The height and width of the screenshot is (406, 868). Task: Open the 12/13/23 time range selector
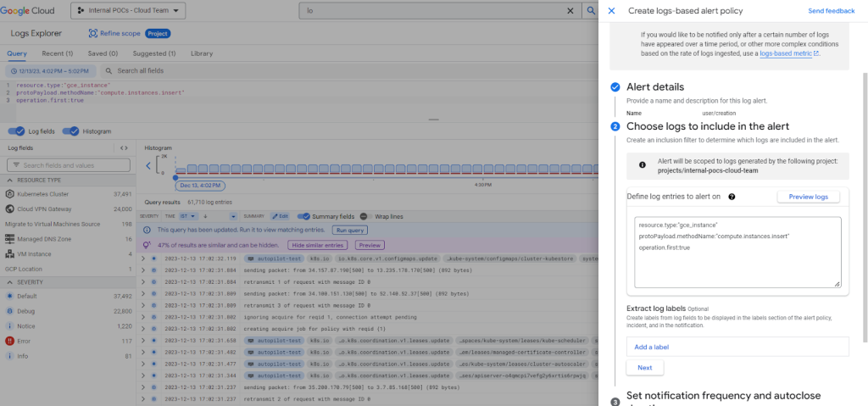[x=50, y=71]
